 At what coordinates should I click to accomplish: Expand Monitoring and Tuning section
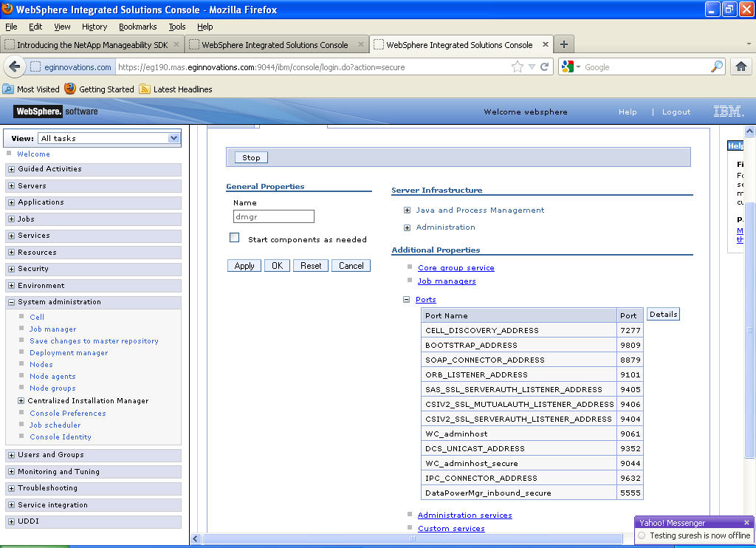coord(12,471)
